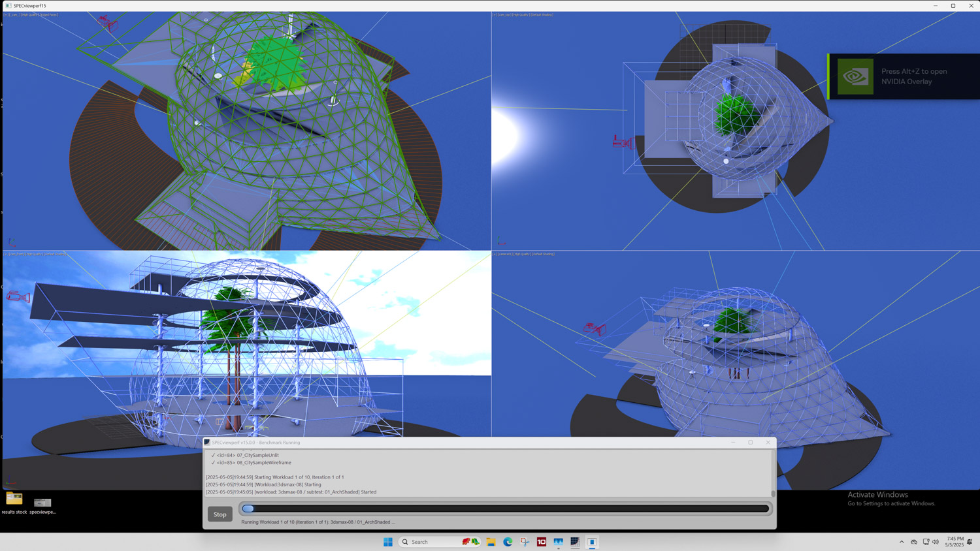
Task: Open the notifications bell icon
Action: point(970,542)
